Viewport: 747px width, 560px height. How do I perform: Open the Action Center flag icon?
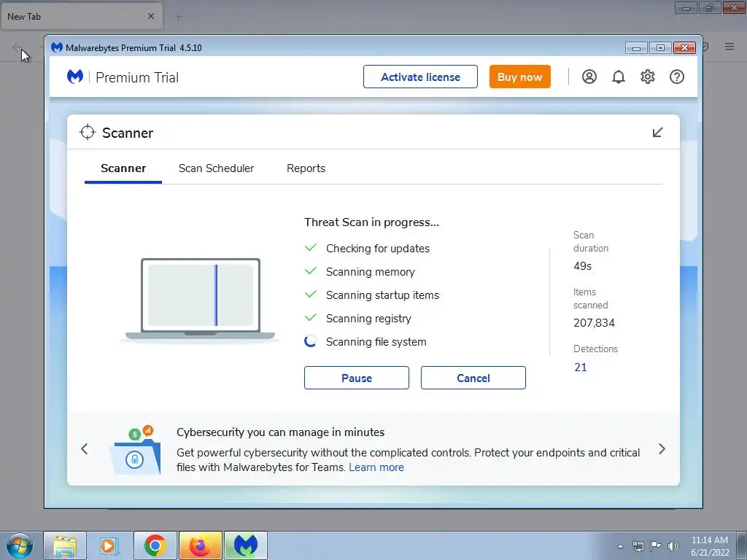[x=656, y=546]
